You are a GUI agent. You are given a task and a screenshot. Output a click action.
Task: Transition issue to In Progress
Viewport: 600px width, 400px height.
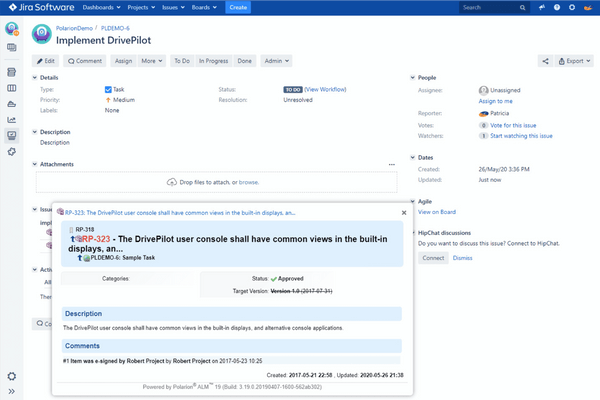[x=213, y=61]
